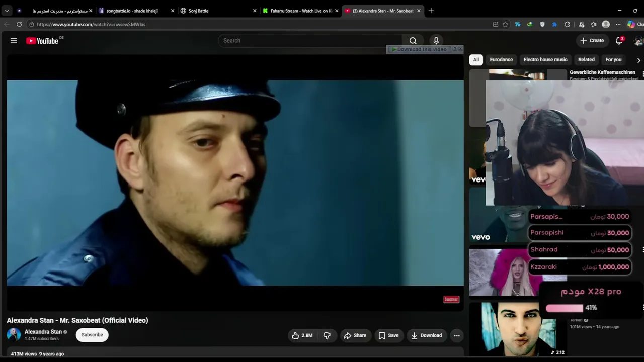Switch to the Sonj Battle tab

coord(218,11)
